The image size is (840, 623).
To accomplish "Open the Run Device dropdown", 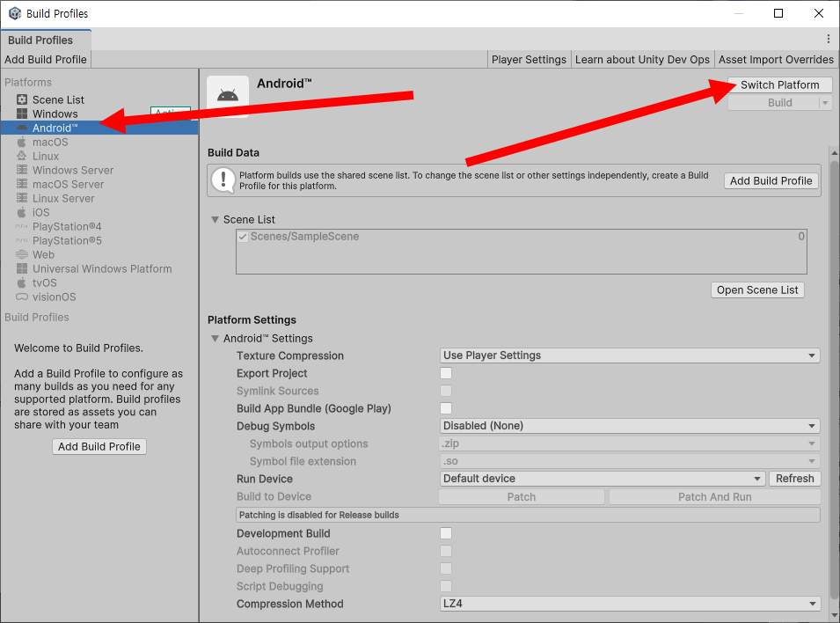I will click(x=603, y=479).
